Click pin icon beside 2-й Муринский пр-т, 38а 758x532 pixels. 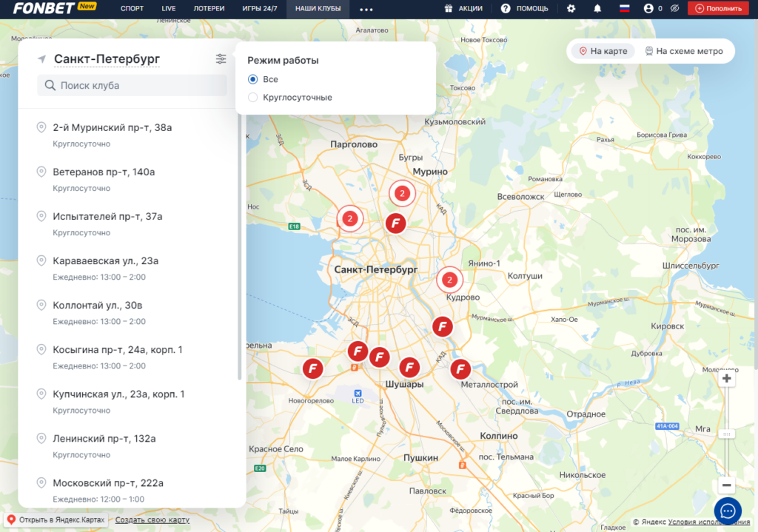pos(41,127)
